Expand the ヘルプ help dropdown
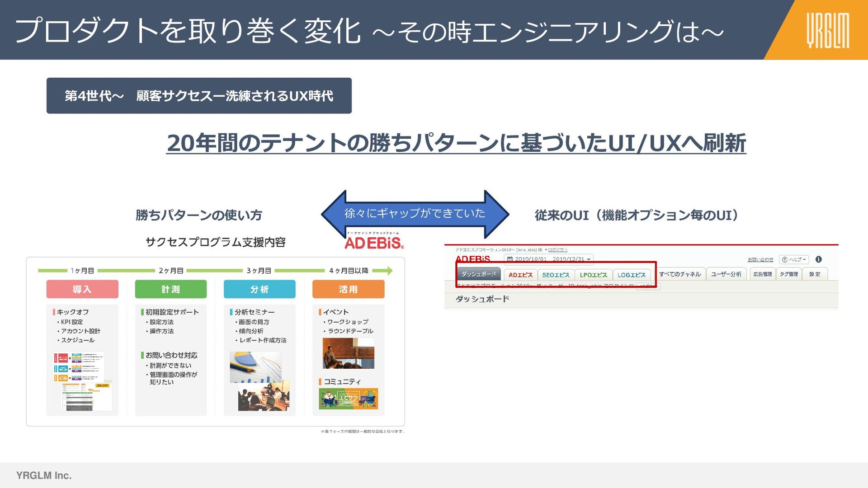 pyautogui.click(x=795, y=260)
